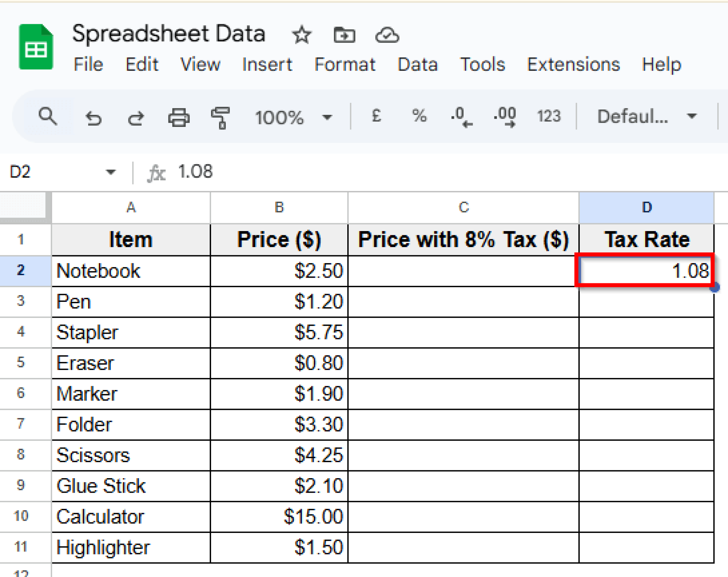Format selection as currency
Viewport: 728px width, 577px height.
click(x=376, y=116)
